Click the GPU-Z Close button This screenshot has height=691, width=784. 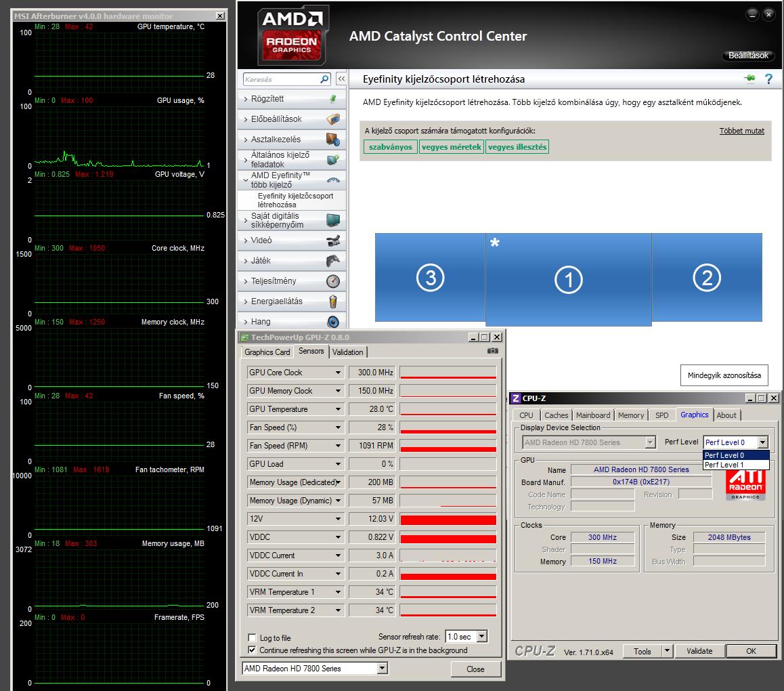(475, 669)
